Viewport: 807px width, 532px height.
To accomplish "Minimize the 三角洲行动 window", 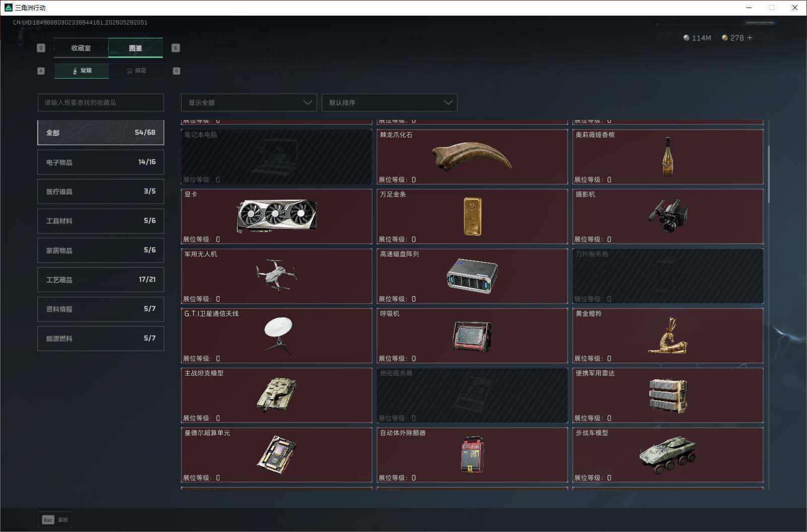I will click(749, 8).
